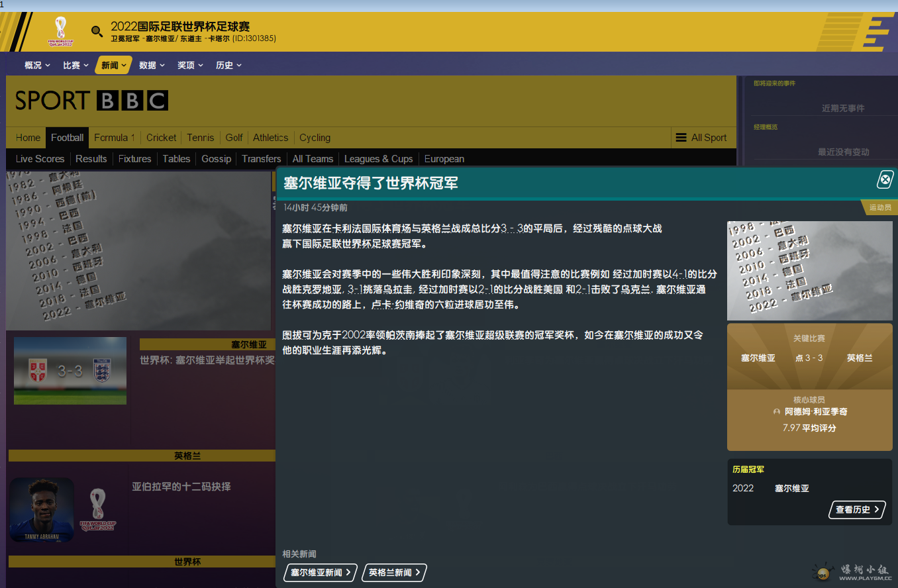Open the 新闻 dropdown menu
The image size is (898, 588).
point(114,65)
